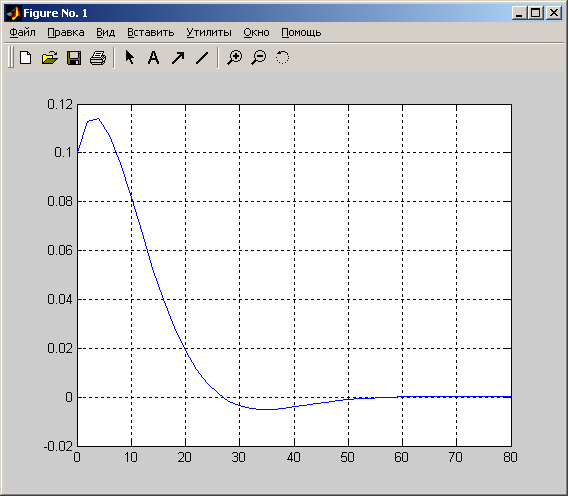
Task: Enable the Zoom In magnifier tool
Action: [x=235, y=58]
